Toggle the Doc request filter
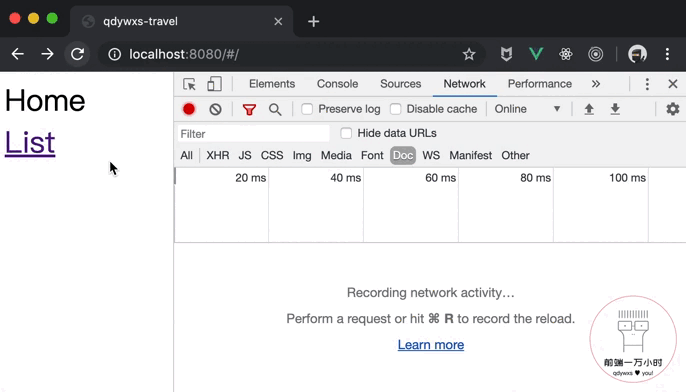This screenshot has width=686, height=392. tap(403, 155)
